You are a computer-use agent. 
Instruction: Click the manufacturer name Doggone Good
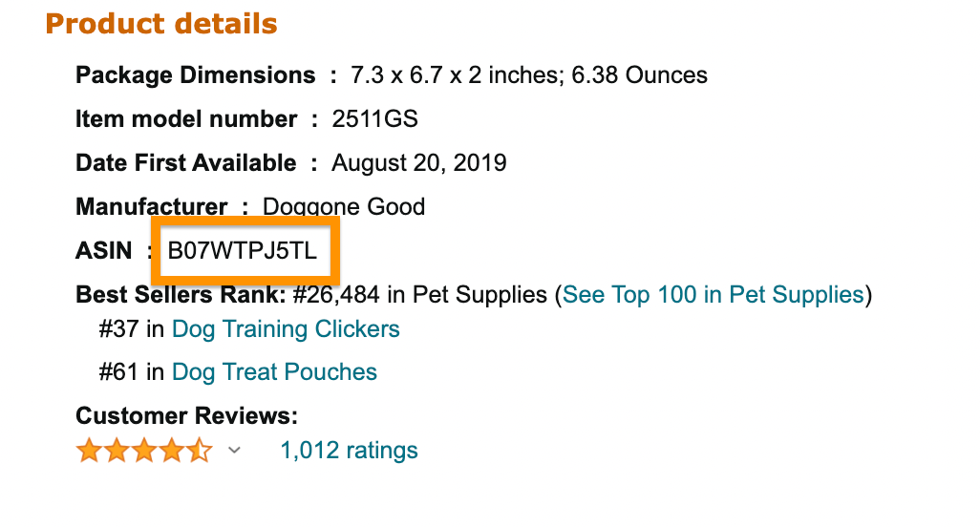(344, 206)
